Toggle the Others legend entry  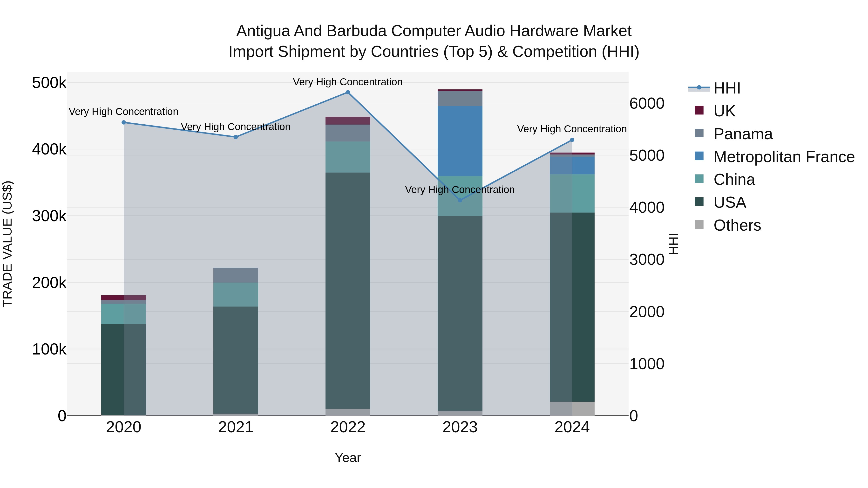tap(728, 225)
